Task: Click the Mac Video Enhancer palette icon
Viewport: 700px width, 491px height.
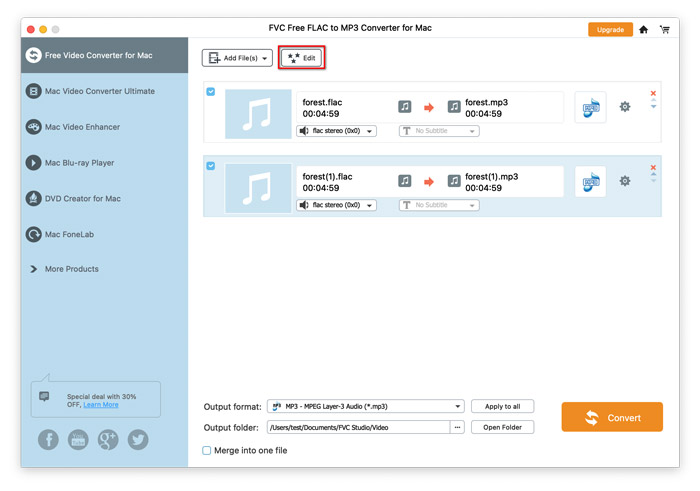Action: point(33,127)
